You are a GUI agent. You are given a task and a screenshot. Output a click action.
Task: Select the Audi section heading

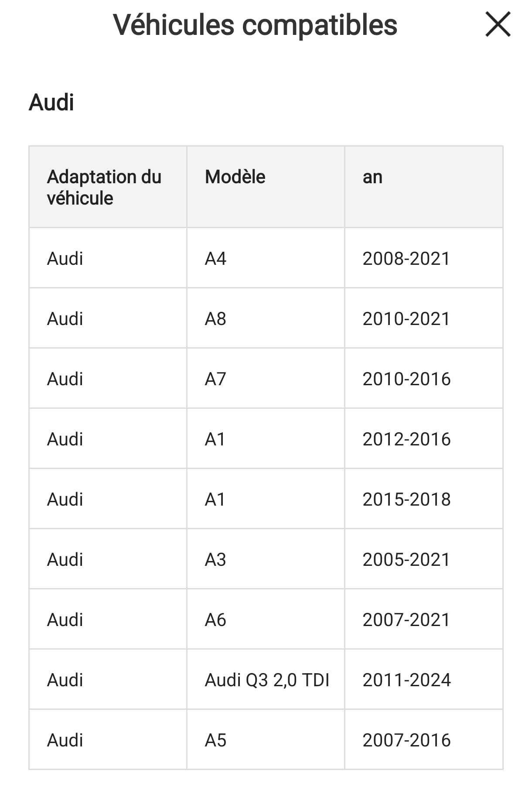tap(51, 103)
